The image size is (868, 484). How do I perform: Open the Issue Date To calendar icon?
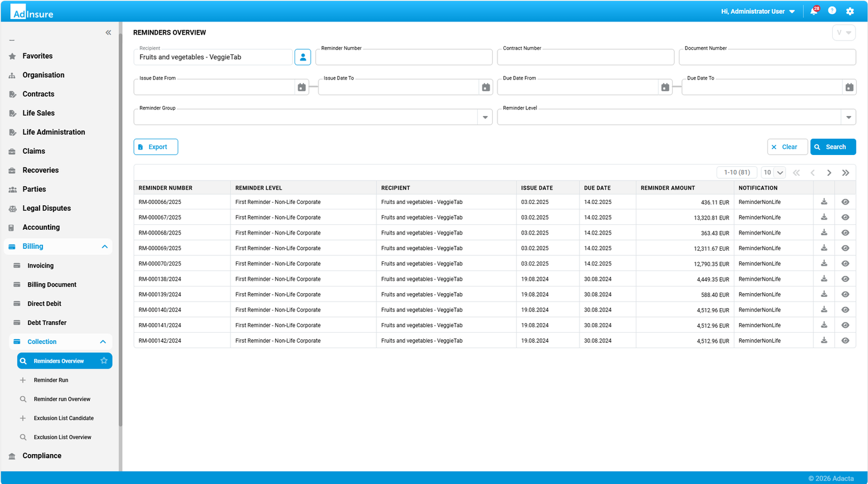pos(486,87)
